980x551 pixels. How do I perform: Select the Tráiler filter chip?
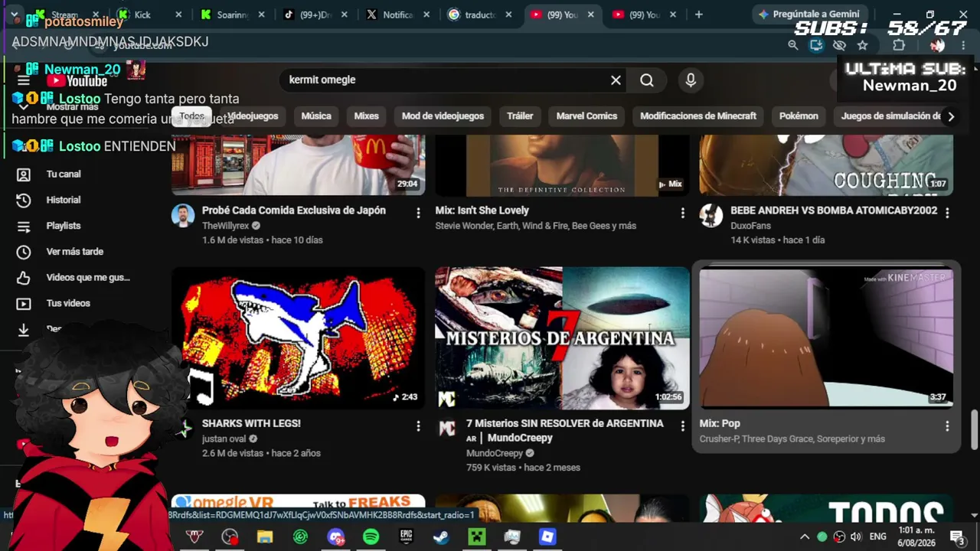tap(520, 116)
